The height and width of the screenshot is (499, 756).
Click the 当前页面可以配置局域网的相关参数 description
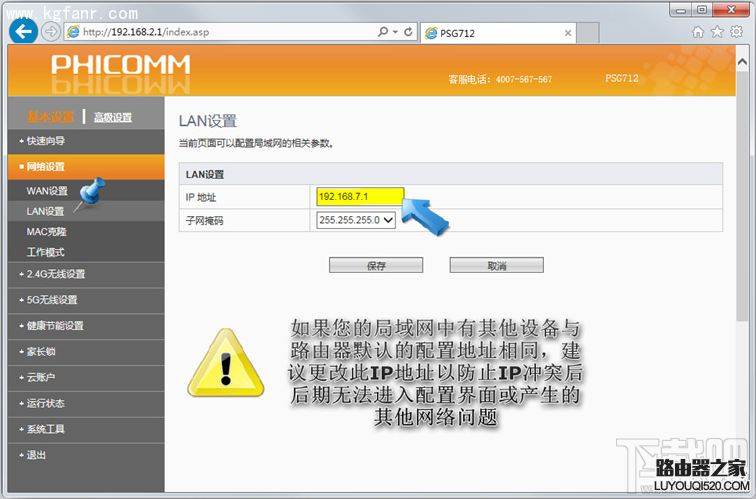256,144
